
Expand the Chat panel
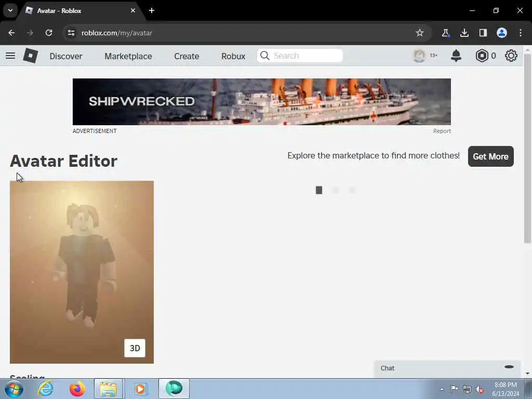tap(447, 368)
